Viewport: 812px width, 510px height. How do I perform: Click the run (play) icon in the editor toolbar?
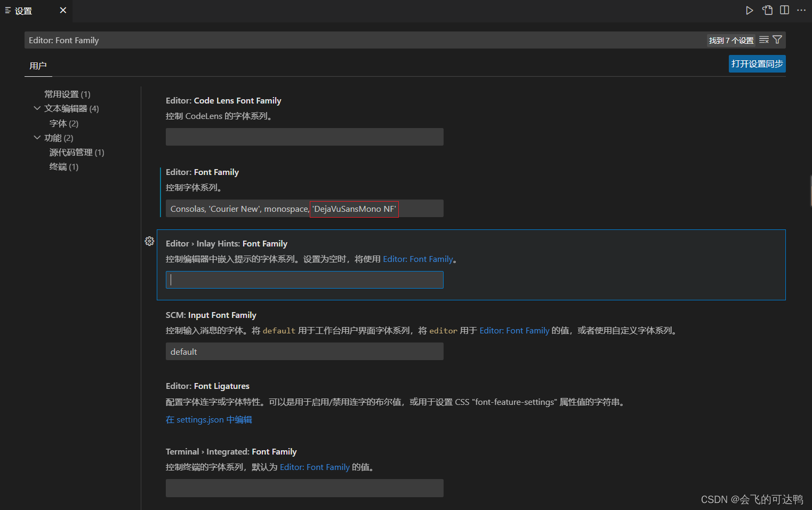[x=749, y=10]
